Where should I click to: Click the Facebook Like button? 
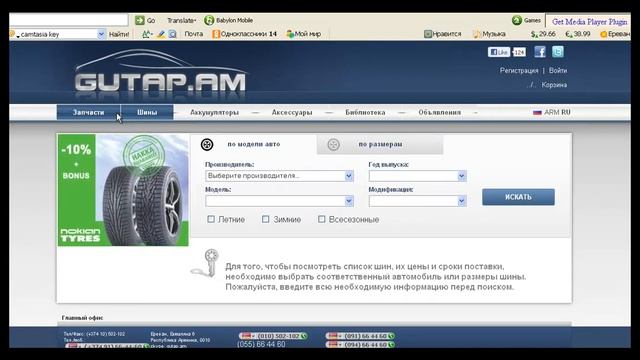tap(498, 52)
